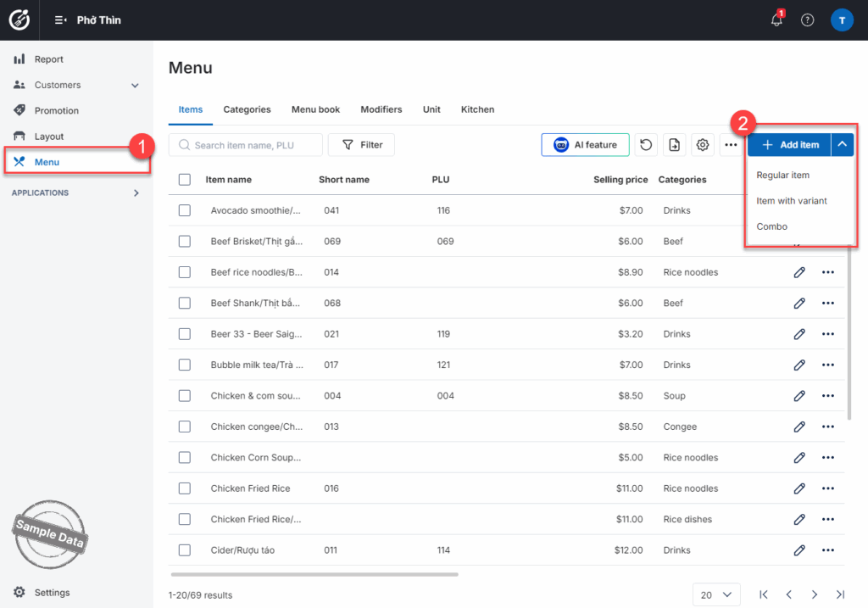The width and height of the screenshot is (868, 608).
Task: Click the export file icon
Action: 674,145
